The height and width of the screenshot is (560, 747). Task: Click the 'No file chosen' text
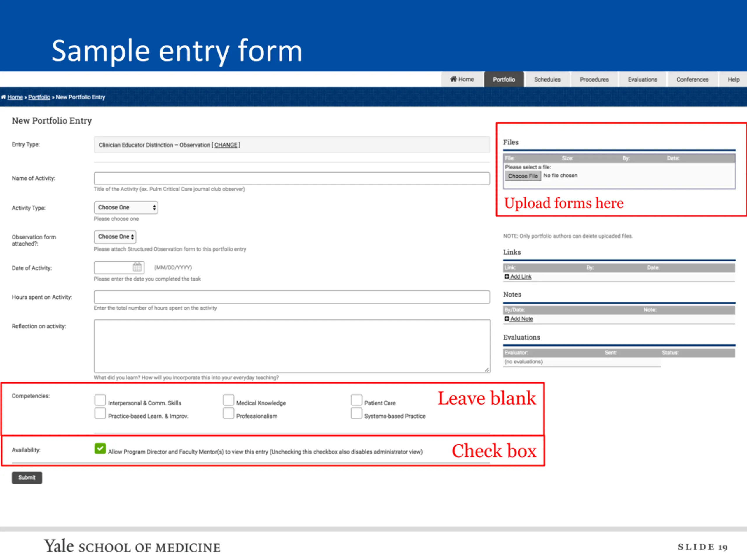pyautogui.click(x=560, y=176)
